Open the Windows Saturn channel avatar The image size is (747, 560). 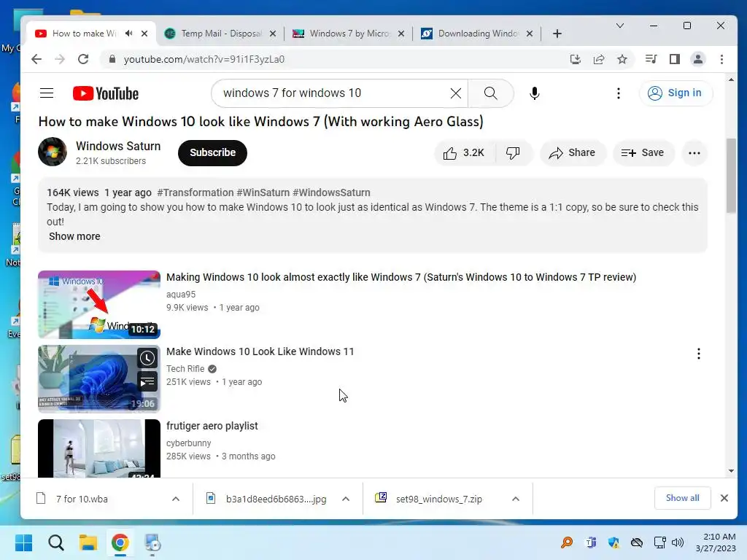tap(53, 152)
